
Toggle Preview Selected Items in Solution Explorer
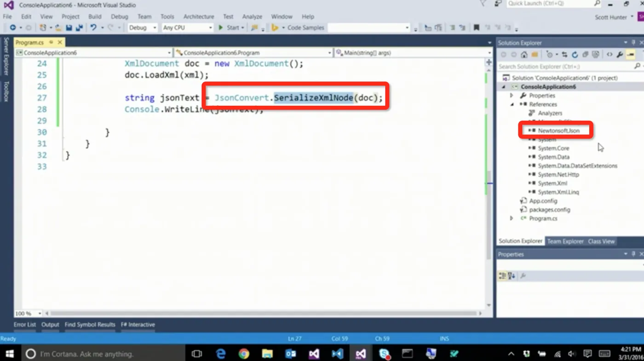(631, 55)
